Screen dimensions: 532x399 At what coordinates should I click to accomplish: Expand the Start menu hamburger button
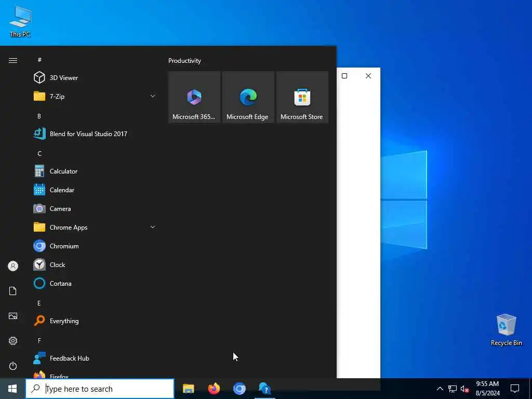click(13, 60)
